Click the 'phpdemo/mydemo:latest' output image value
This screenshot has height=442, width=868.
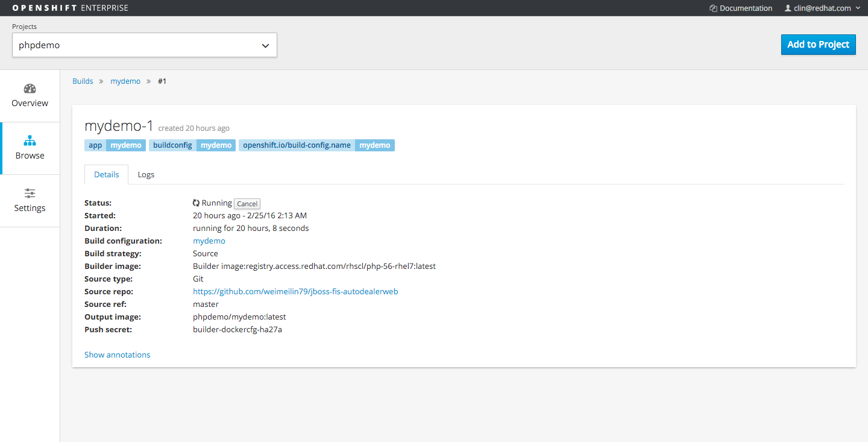239,317
